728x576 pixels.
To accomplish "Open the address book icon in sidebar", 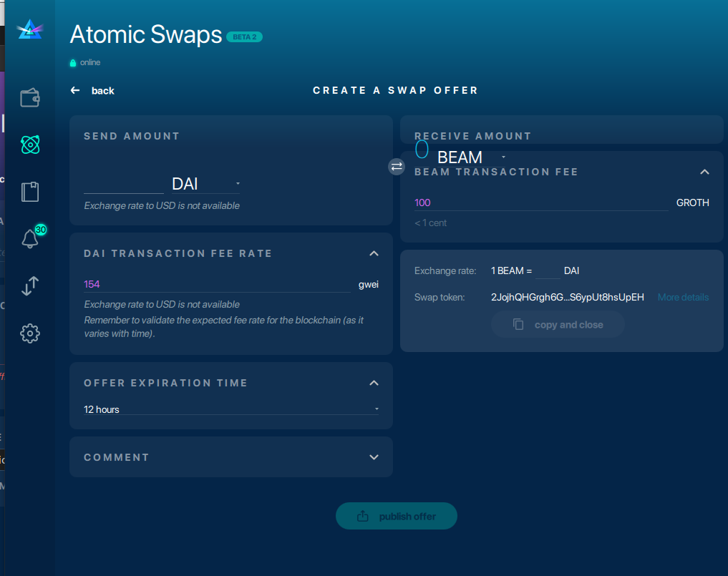I will [x=29, y=191].
